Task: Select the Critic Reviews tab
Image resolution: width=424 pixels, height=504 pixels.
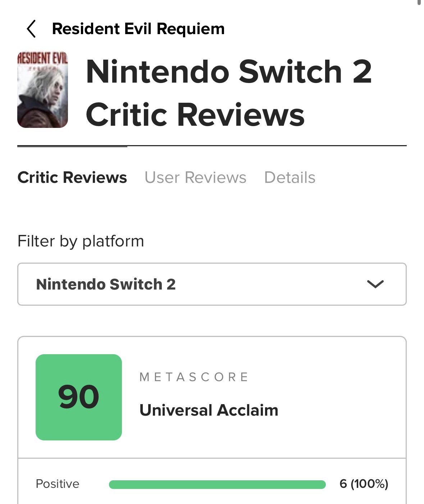Action: tap(72, 177)
